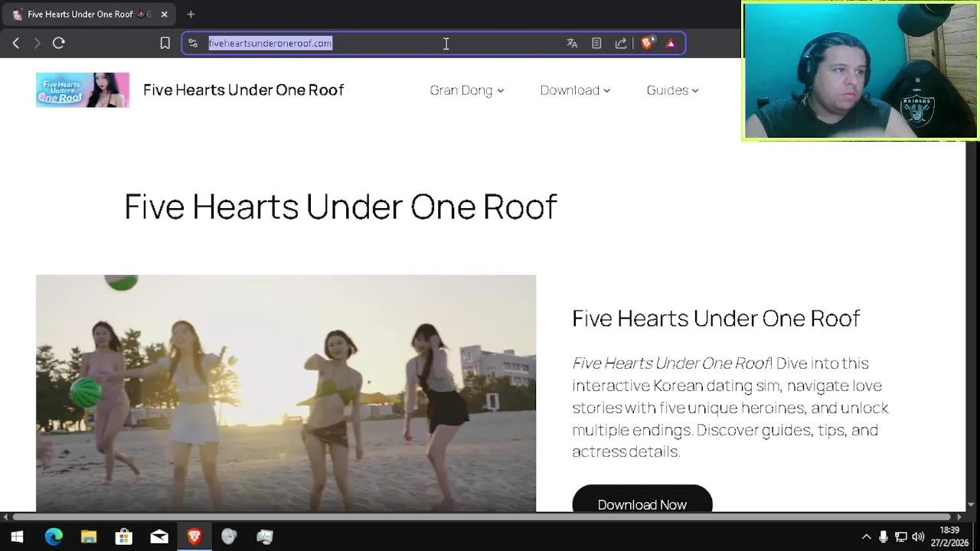Open a new tab with plus button

[x=191, y=14]
